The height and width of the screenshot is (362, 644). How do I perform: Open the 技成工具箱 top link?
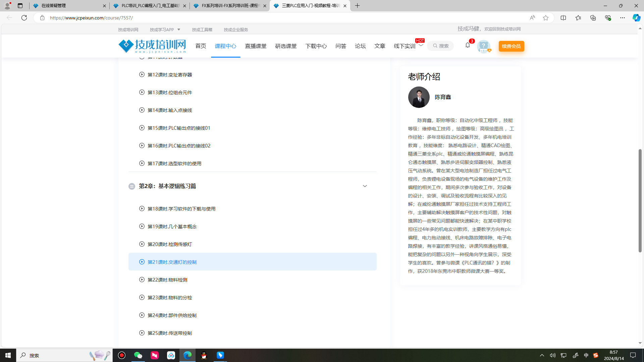tap(202, 29)
